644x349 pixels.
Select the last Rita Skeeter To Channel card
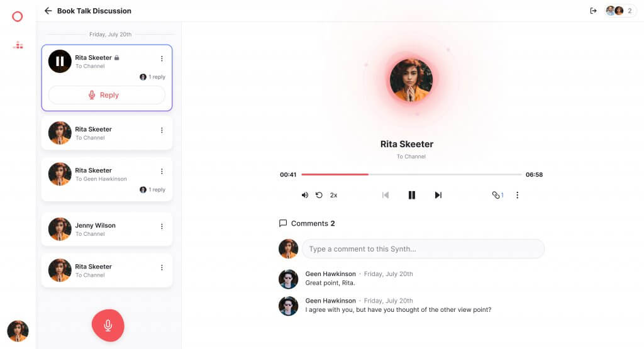pos(107,270)
